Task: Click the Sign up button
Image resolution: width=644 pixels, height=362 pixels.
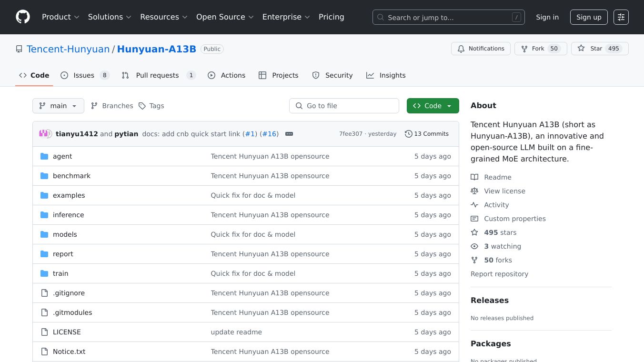Action: (x=588, y=17)
